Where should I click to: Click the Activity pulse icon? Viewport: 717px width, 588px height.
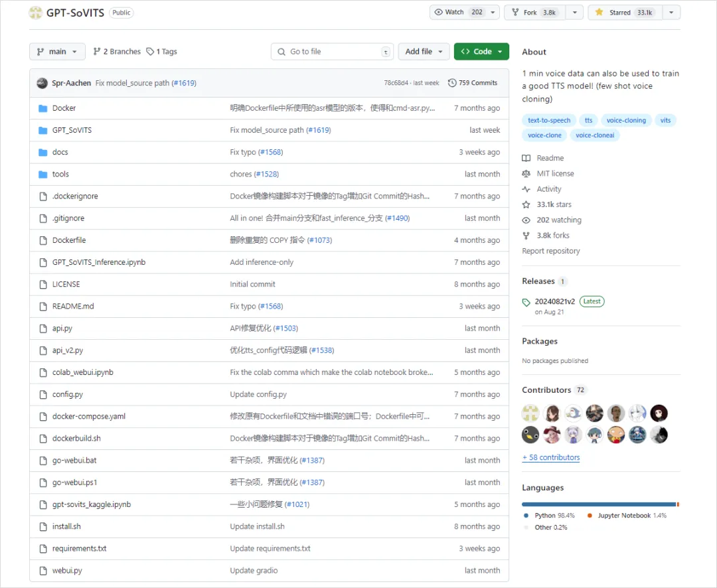tap(526, 189)
